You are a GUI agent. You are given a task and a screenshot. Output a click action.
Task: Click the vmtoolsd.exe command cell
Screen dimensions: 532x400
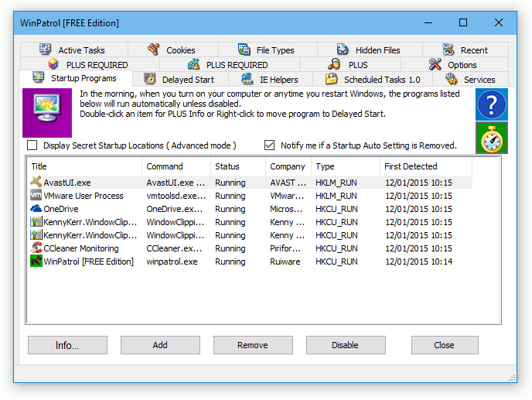tap(176, 196)
